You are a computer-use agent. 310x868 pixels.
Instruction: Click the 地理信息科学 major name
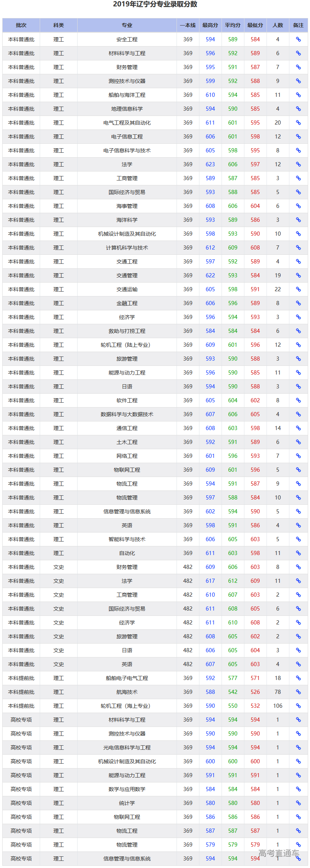127,109
